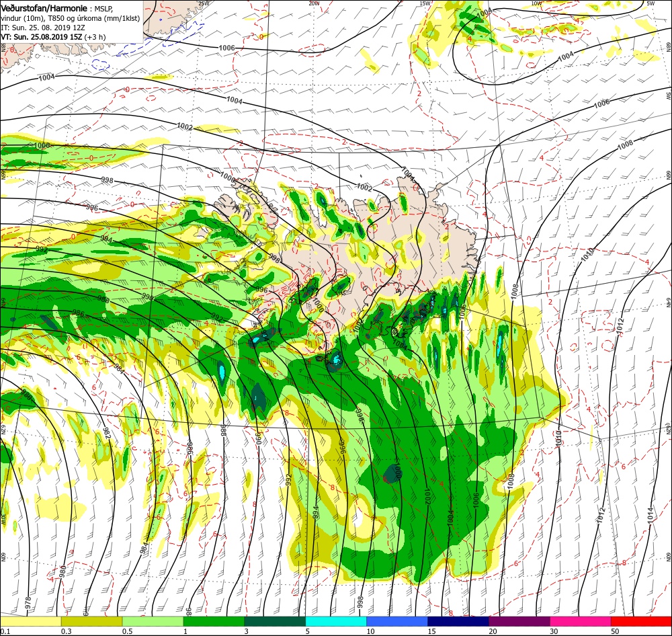Click the '982' isobar label
Viewport: 672px width, 636px height.
108,434
